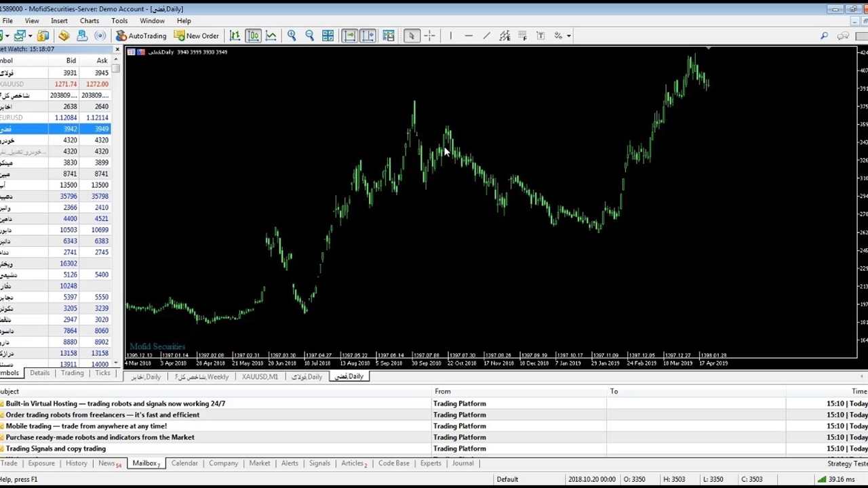Toggle chart auto scroll to end
The image size is (868, 488).
349,36
